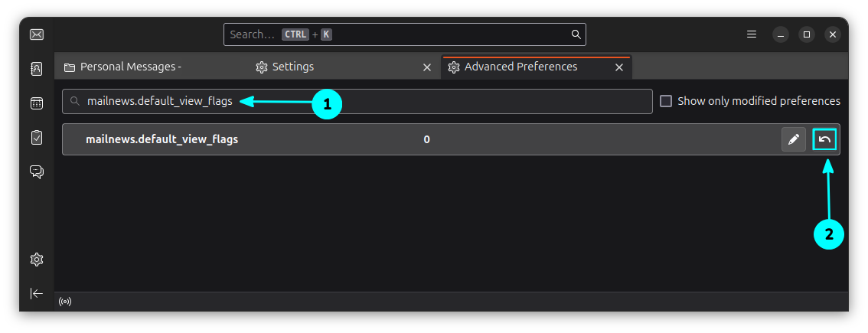Click the online status indicator icon
This screenshot has width=868, height=333.
pos(65,302)
